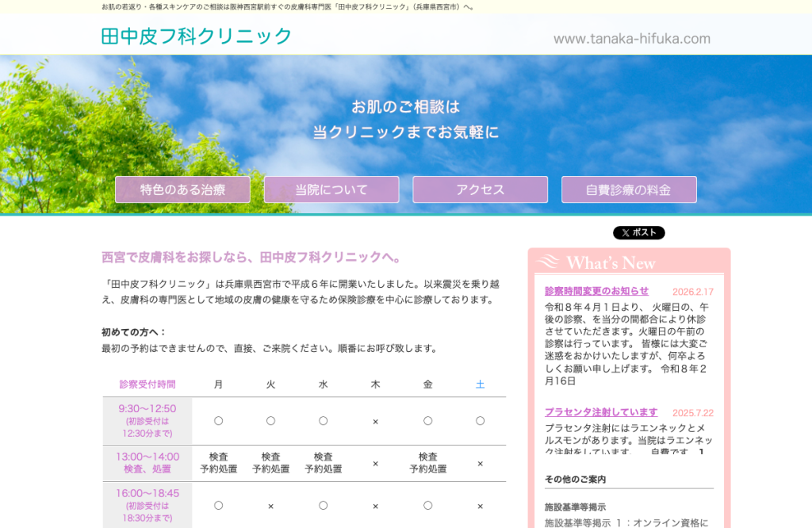Viewport: 812px width, 528px height.
Task: Open the 診察時間変更のお知らせ news link
Action: [596, 291]
